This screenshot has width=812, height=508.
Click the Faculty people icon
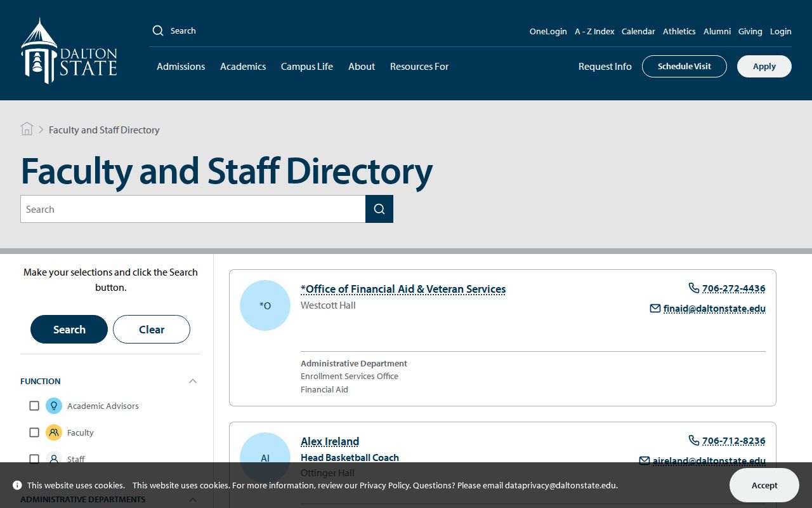click(x=54, y=432)
